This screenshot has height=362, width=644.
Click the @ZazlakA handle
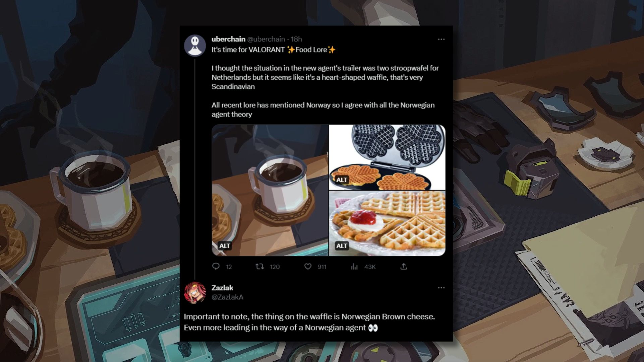coord(227,297)
